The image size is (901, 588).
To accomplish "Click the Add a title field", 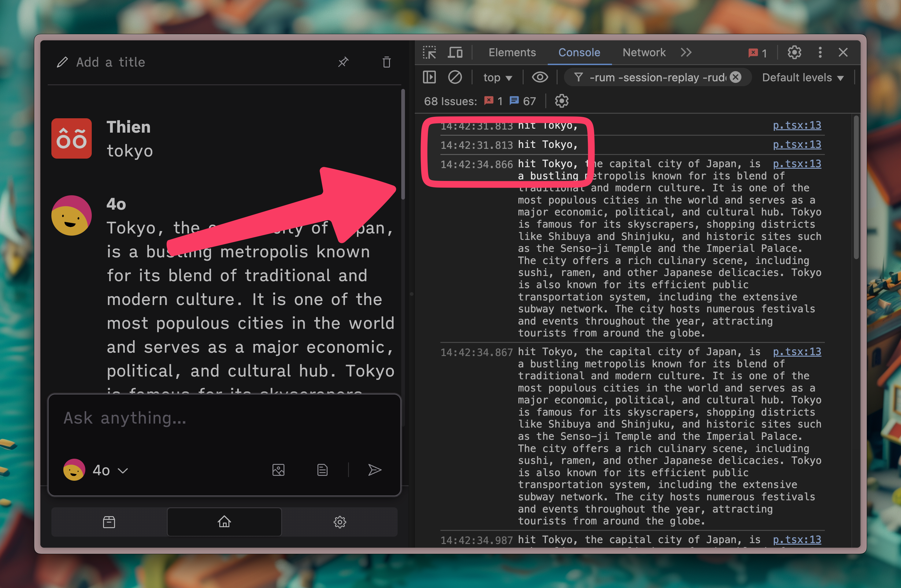I will click(110, 62).
